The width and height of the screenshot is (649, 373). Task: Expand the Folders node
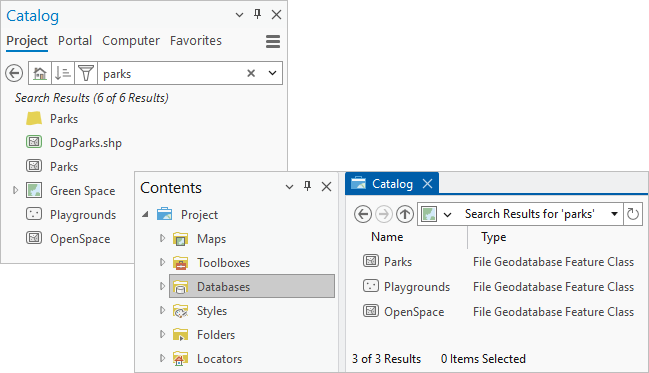coord(162,334)
